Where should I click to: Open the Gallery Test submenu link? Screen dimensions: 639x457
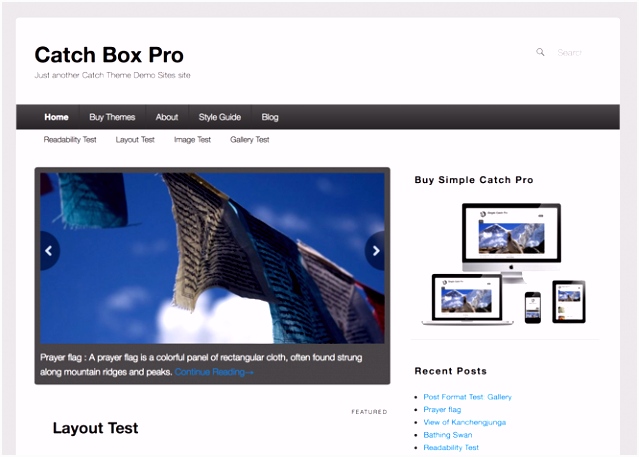coord(249,139)
